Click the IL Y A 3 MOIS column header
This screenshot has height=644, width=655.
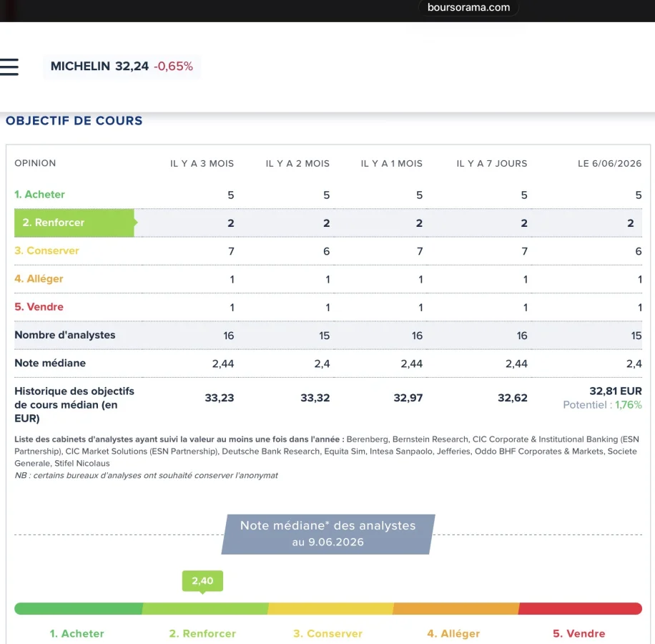click(x=202, y=163)
